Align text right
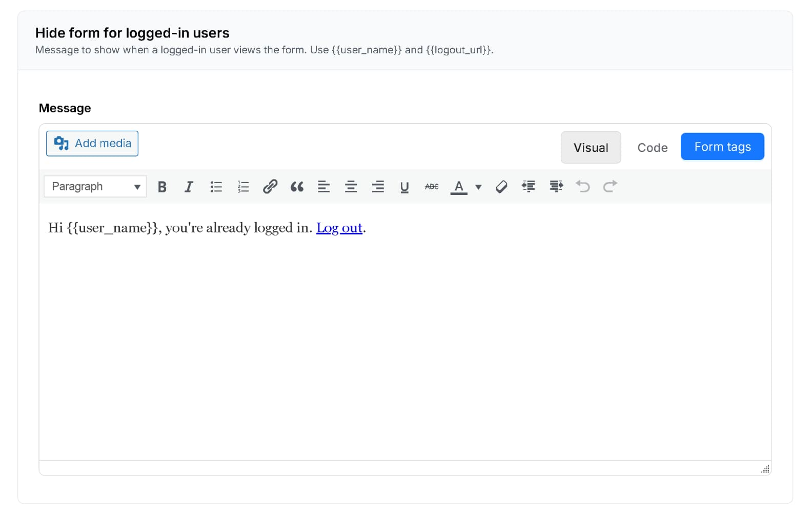 point(378,187)
